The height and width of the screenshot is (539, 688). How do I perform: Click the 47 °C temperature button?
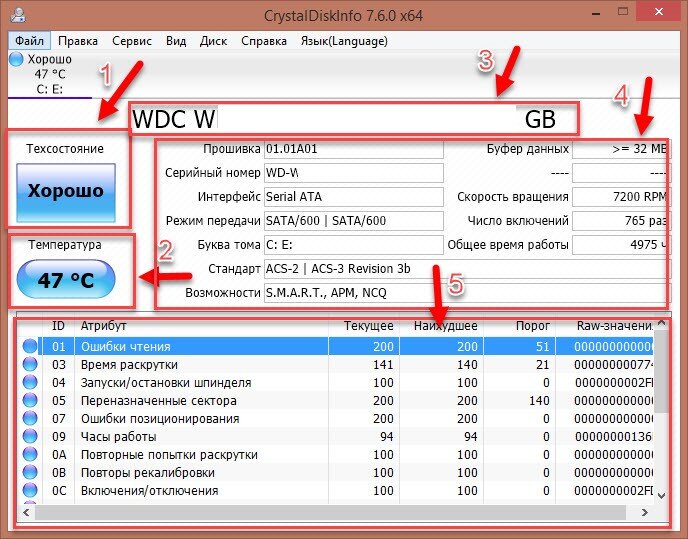click(66, 279)
